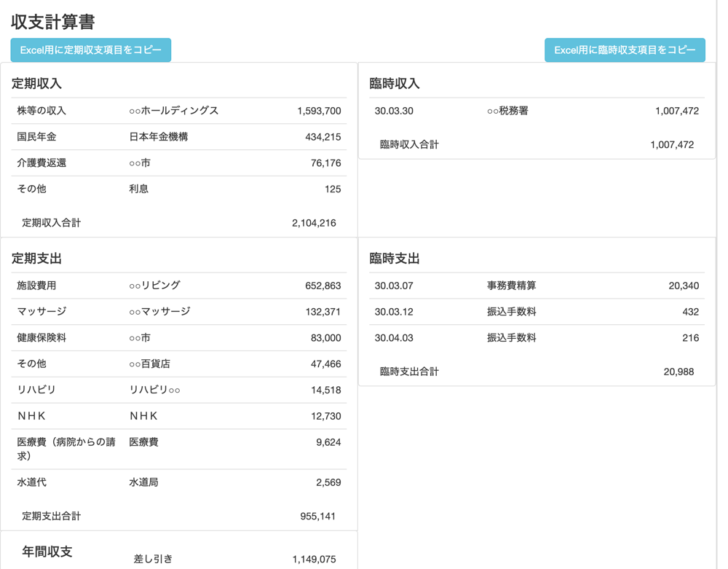Select the 定期収入合計 total amount 2,104,216
The width and height of the screenshot is (728, 569).
point(314,223)
